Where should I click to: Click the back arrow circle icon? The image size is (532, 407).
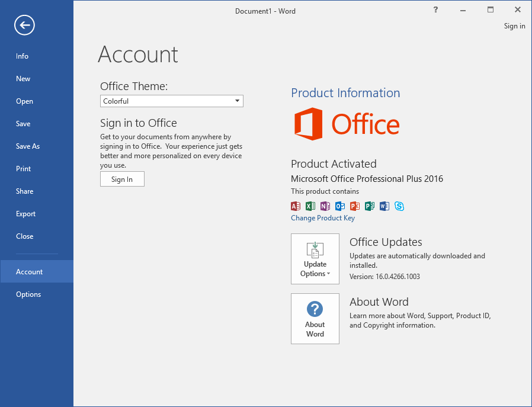click(24, 25)
